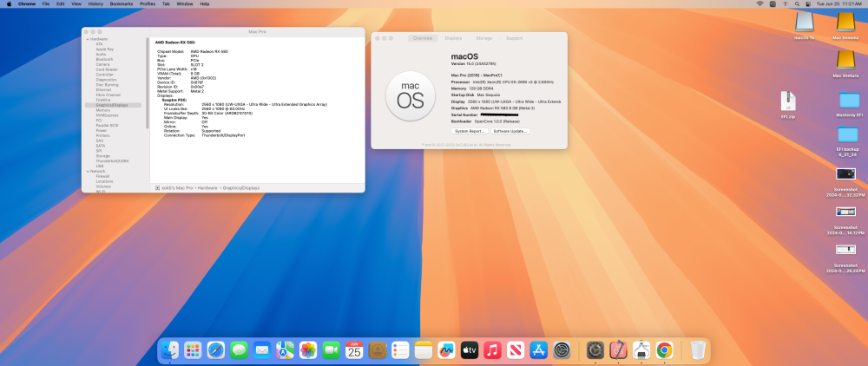
Task: Open Photos app in Dock
Action: coord(308,350)
